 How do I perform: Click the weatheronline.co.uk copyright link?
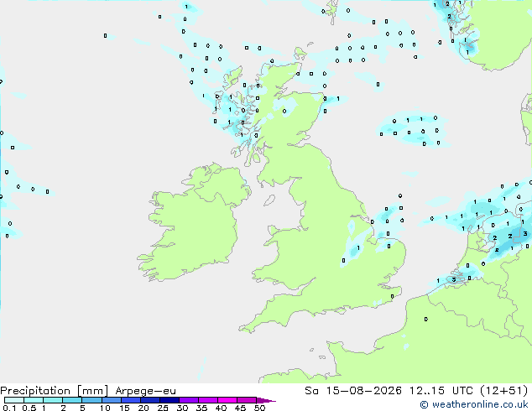click(x=473, y=404)
